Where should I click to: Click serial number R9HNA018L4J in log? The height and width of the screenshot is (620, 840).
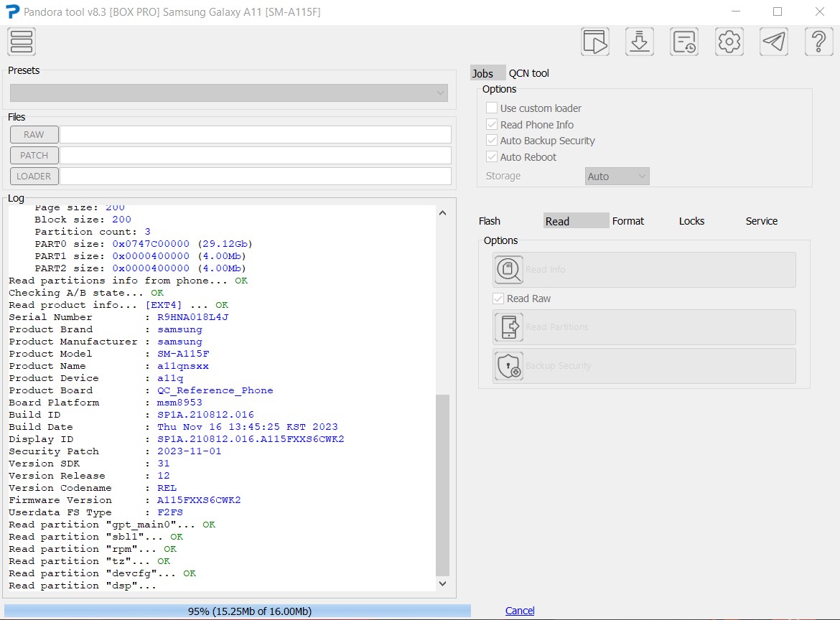193,317
